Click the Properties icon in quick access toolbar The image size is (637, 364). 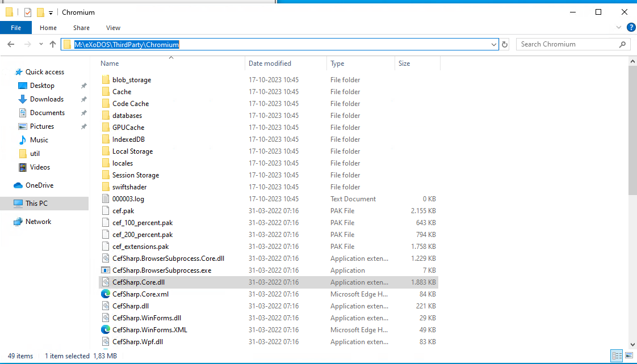[x=28, y=12]
